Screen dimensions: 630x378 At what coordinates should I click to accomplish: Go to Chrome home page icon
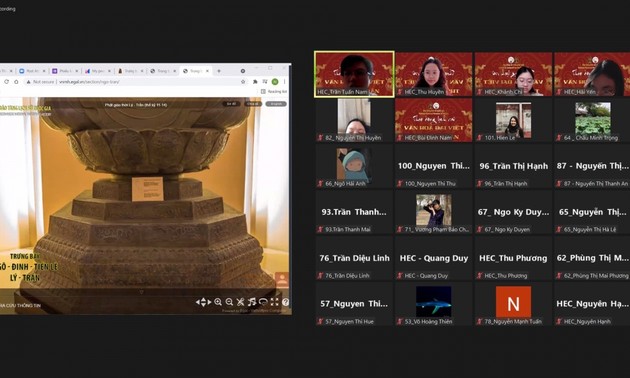pyautogui.click(x=16, y=82)
